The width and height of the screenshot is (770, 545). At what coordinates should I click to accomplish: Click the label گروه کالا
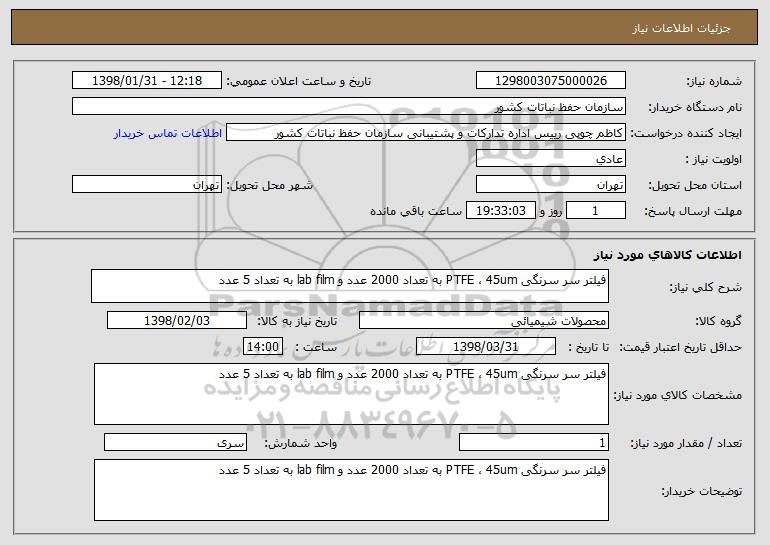tap(718, 321)
